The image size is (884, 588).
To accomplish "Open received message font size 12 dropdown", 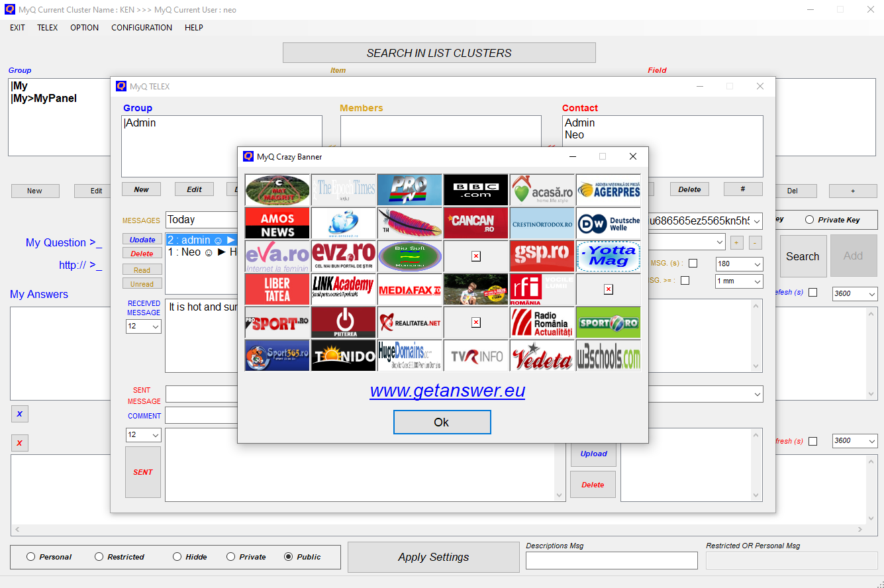I will pyautogui.click(x=144, y=326).
